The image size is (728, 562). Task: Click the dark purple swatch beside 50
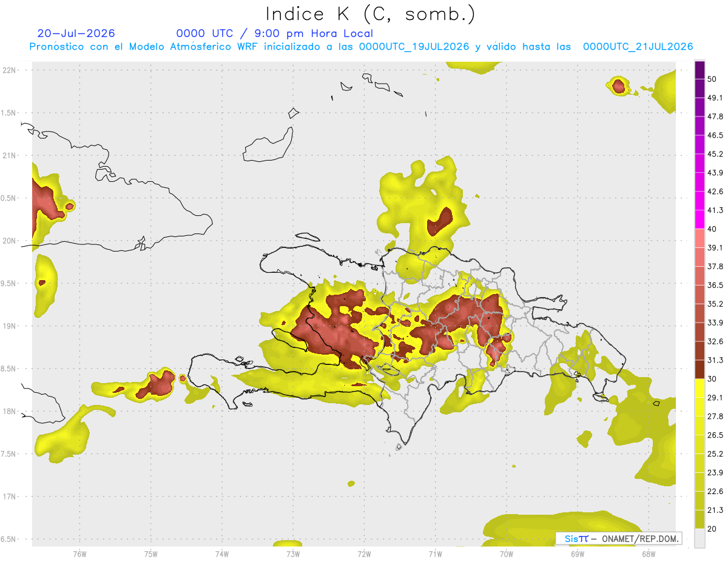coord(699,70)
